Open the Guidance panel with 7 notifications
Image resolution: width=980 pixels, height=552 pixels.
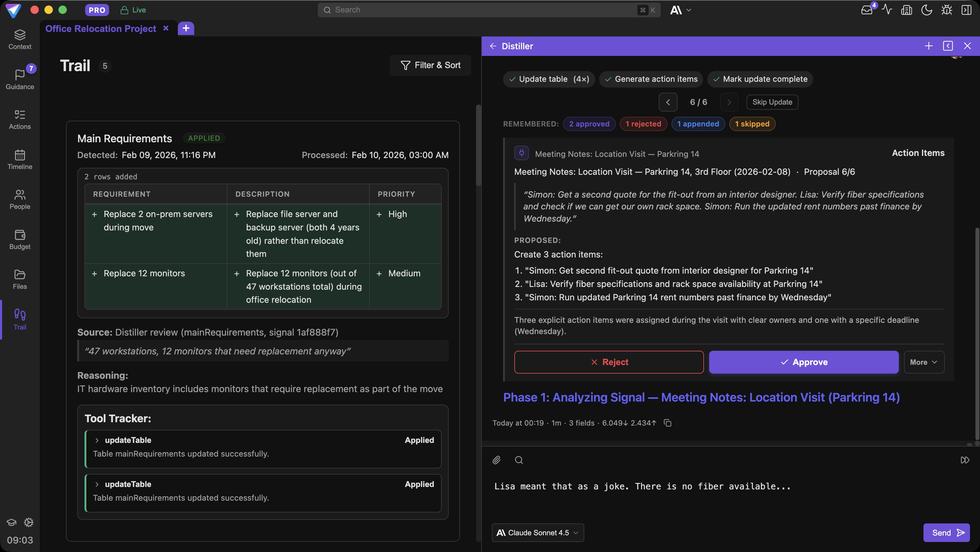pos(20,79)
